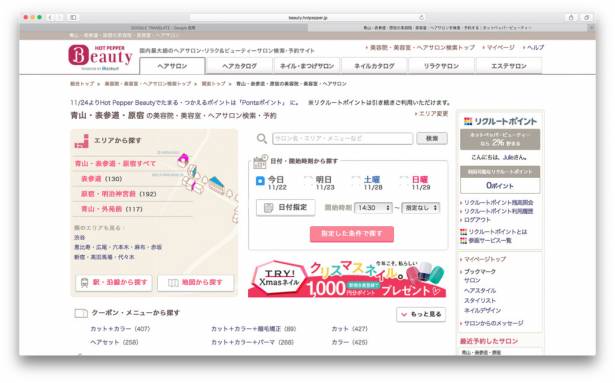Click the page reload icon in address bar
This screenshot has width=615, height=383.
tap(422, 17)
